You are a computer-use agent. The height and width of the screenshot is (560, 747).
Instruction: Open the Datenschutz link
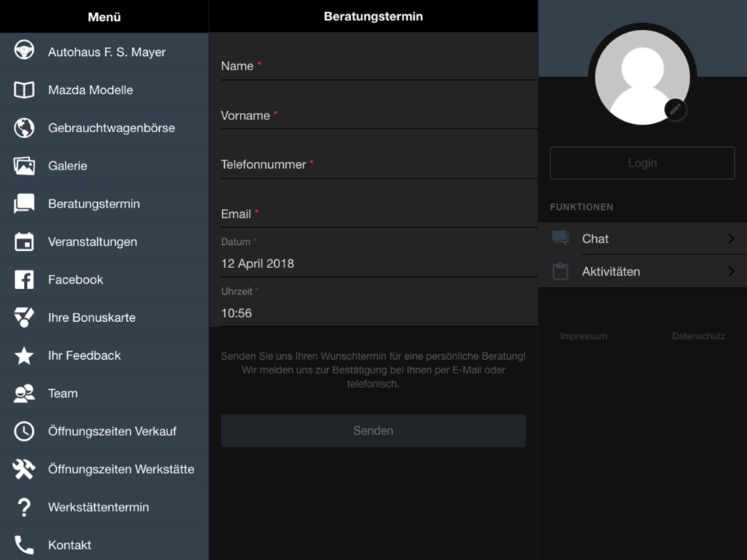(x=698, y=336)
